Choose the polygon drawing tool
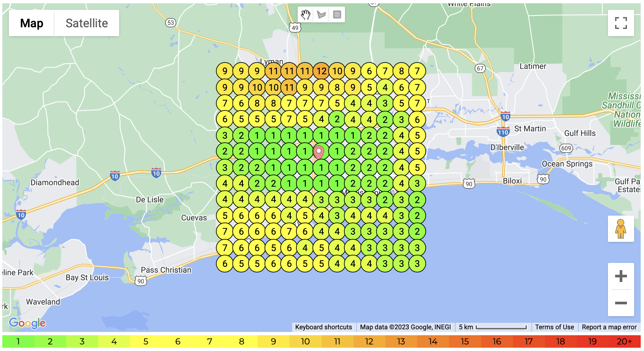This screenshot has height=351, width=644. click(321, 14)
